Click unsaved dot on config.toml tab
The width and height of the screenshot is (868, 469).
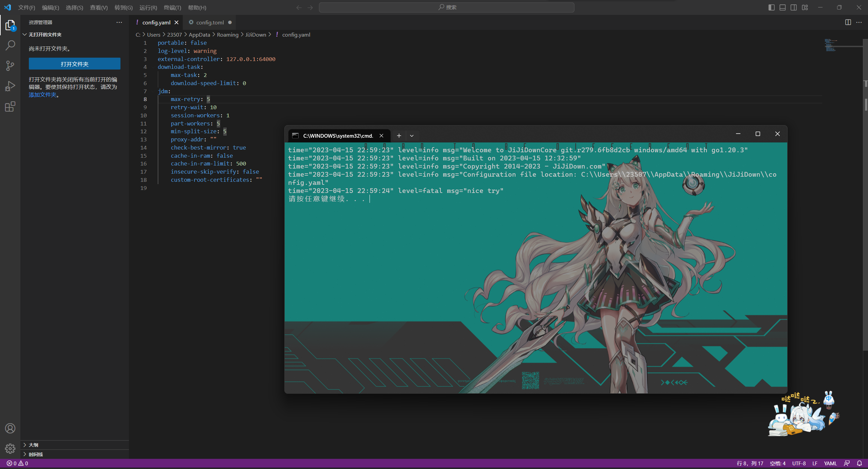[x=230, y=22]
